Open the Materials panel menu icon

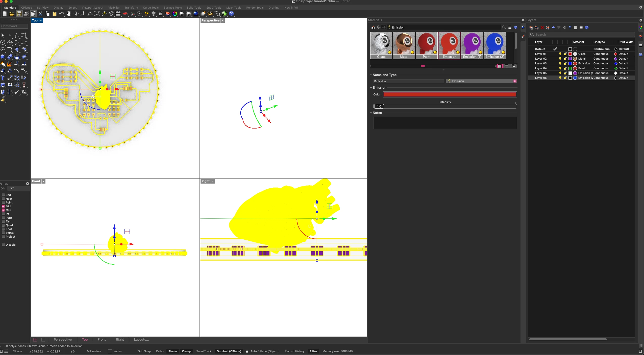point(510,28)
